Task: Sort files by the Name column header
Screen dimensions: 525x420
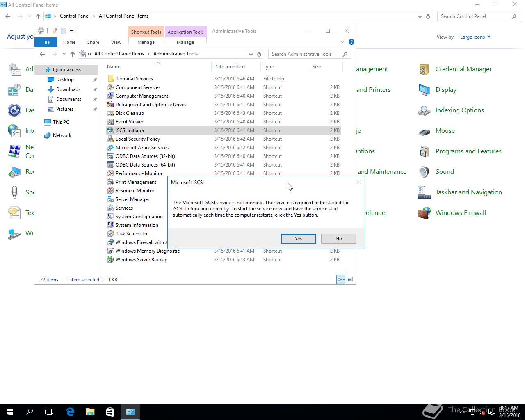Action: point(158,67)
